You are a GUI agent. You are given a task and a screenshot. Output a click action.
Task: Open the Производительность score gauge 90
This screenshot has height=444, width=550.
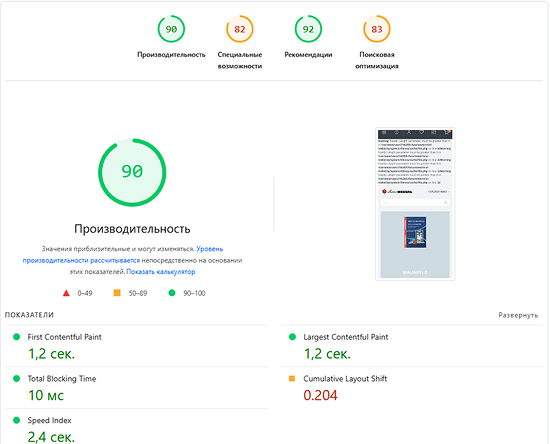click(171, 29)
